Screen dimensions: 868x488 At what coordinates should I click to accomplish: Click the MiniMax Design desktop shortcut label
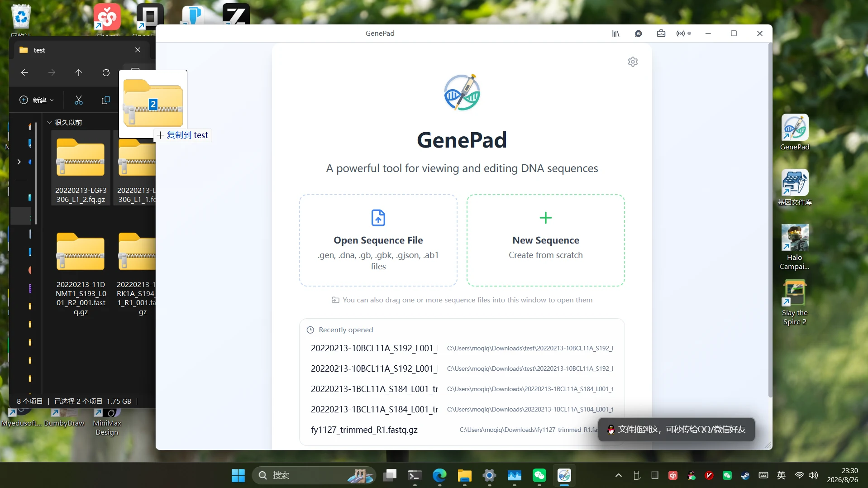tap(107, 427)
